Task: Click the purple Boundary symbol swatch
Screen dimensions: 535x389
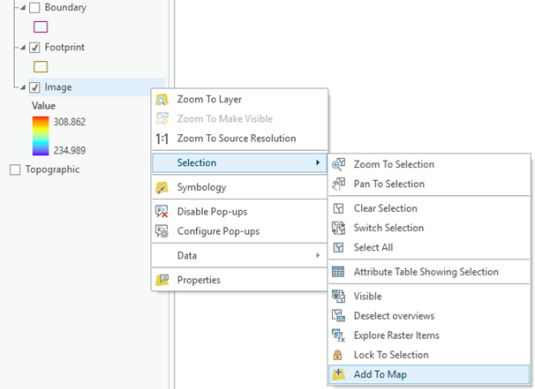Action: point(41,27)
